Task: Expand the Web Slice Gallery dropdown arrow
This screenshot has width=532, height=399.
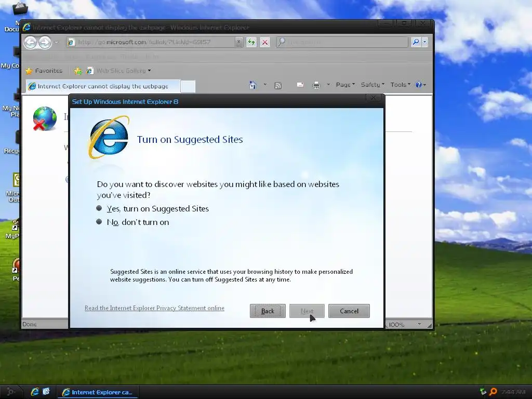Action: coord(149,71)
